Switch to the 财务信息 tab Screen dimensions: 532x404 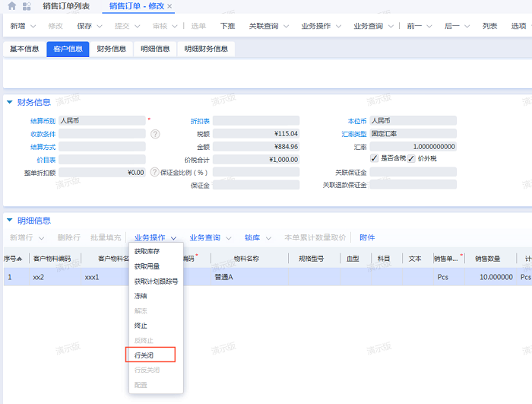(x=111, y=49)
